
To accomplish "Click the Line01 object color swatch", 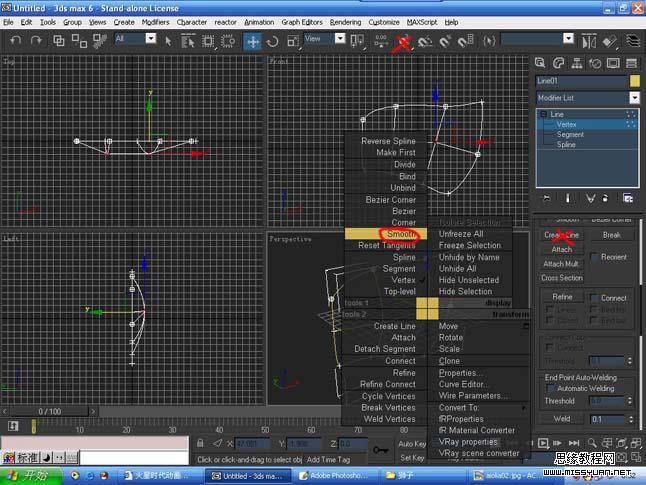I will pyautogui.click(x=634, y=81).
